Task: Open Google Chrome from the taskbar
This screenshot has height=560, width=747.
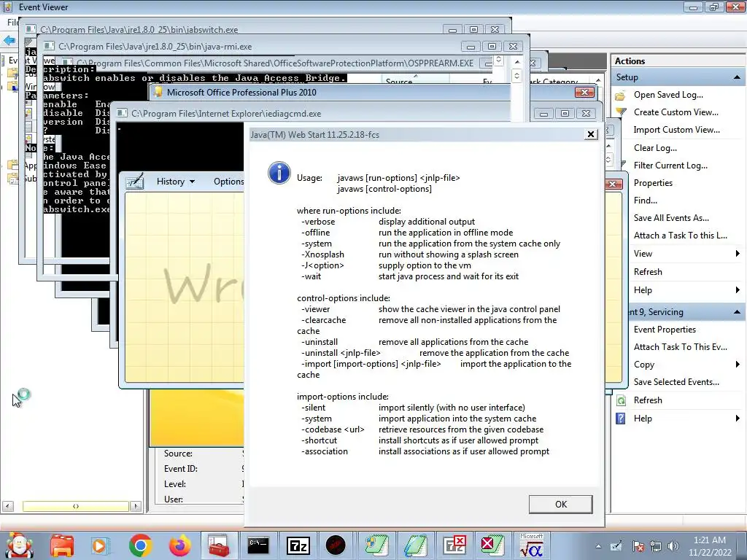Action: coord(140,545)
